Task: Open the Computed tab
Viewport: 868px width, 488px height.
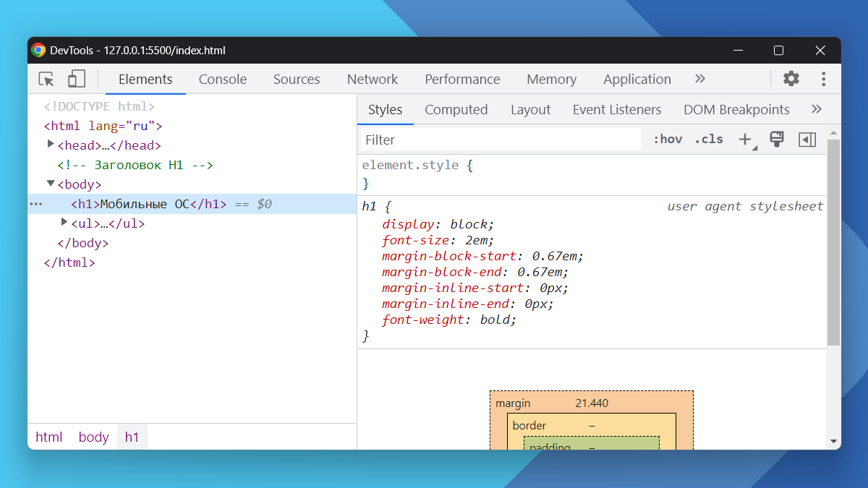Action: click(x=456, y=110)
